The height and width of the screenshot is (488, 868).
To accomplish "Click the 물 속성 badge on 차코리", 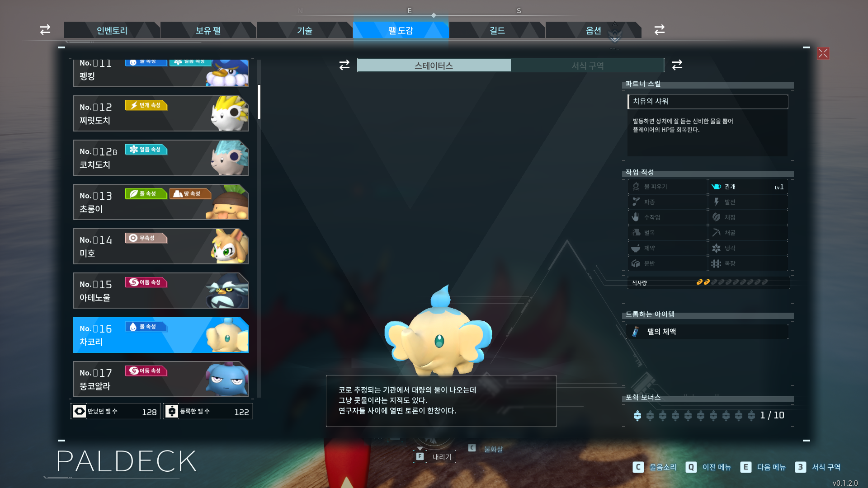I will (146, 327).
